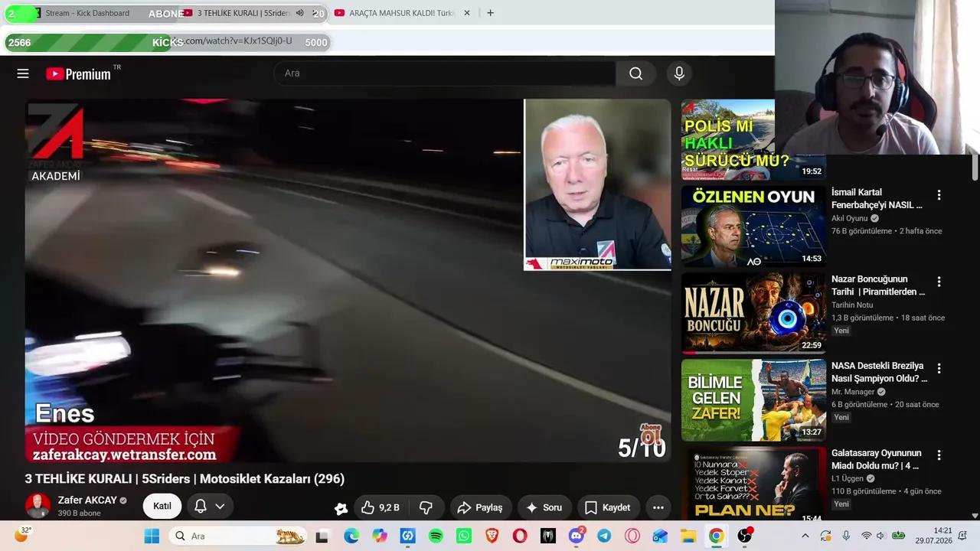Click the recommendations sidebar scrollbar
The height and width of the screenshot is (551, 980).
[975, 166]
